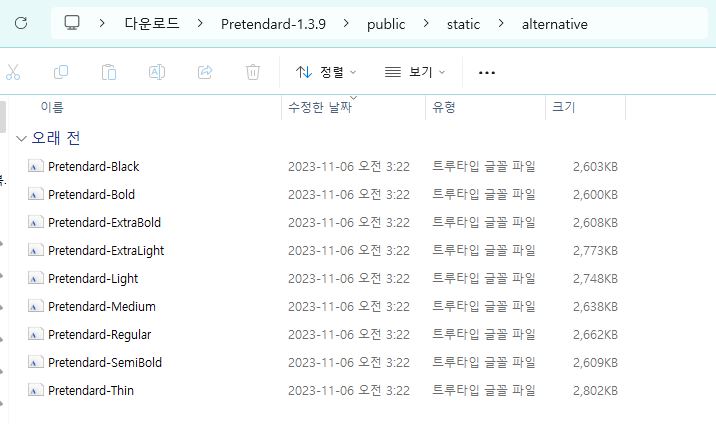Click the 2,600KB size cell
716x424 pixels.
[595, 194]
